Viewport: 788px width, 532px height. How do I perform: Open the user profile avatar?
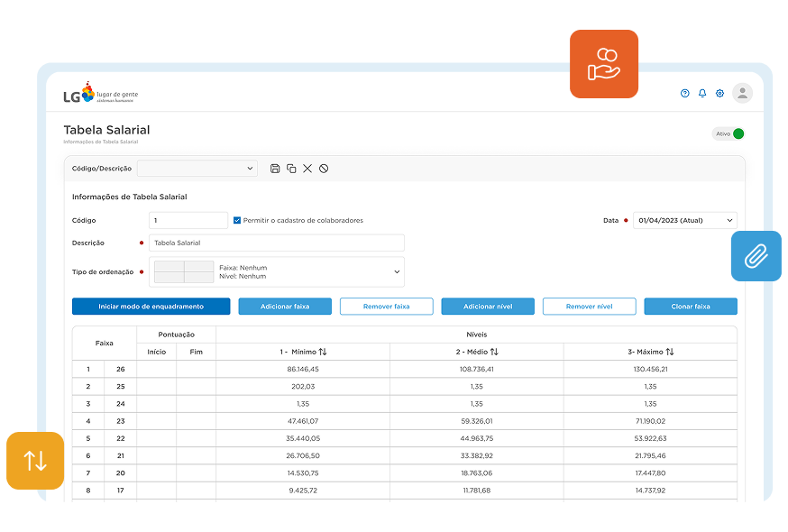pos(742,93)
